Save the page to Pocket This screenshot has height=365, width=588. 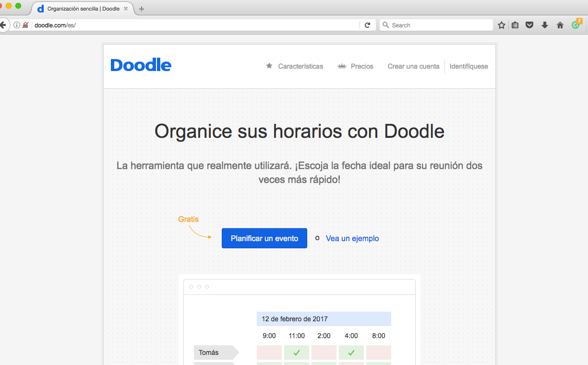tap(529, 24)
